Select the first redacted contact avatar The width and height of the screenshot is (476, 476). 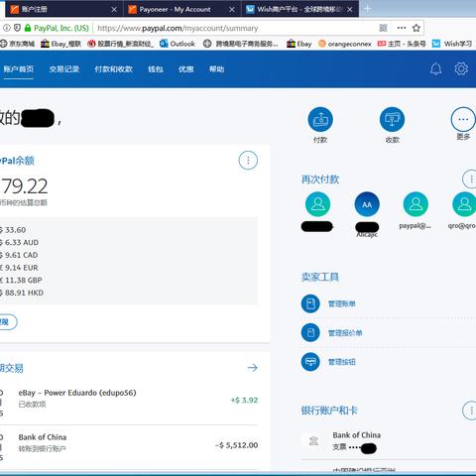pyautogui.click(x=317, y=204)
